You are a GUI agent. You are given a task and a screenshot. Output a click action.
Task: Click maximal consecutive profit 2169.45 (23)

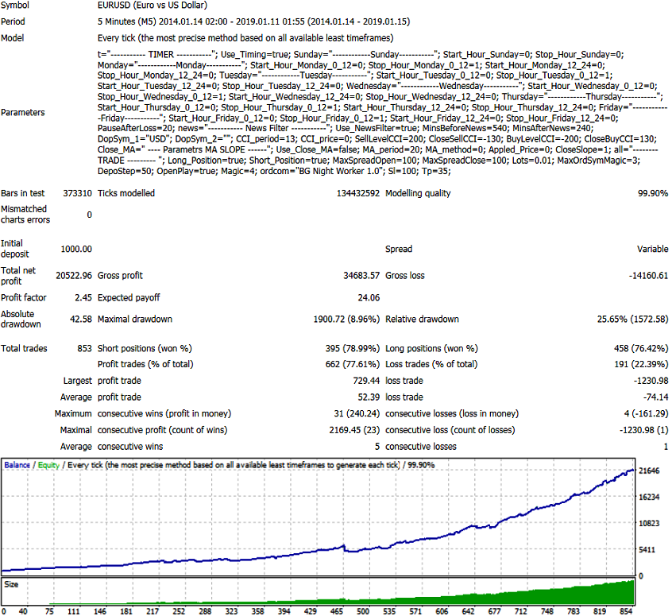(354, 430)
